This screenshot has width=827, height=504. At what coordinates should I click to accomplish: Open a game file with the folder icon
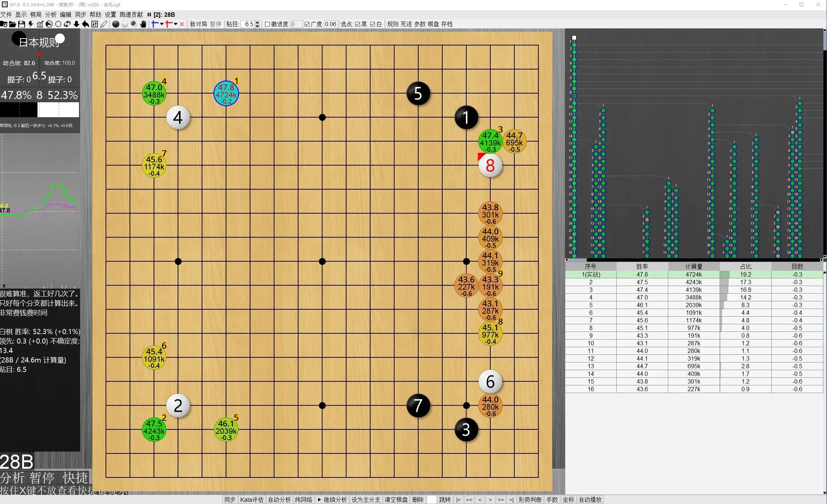[12, 24]
